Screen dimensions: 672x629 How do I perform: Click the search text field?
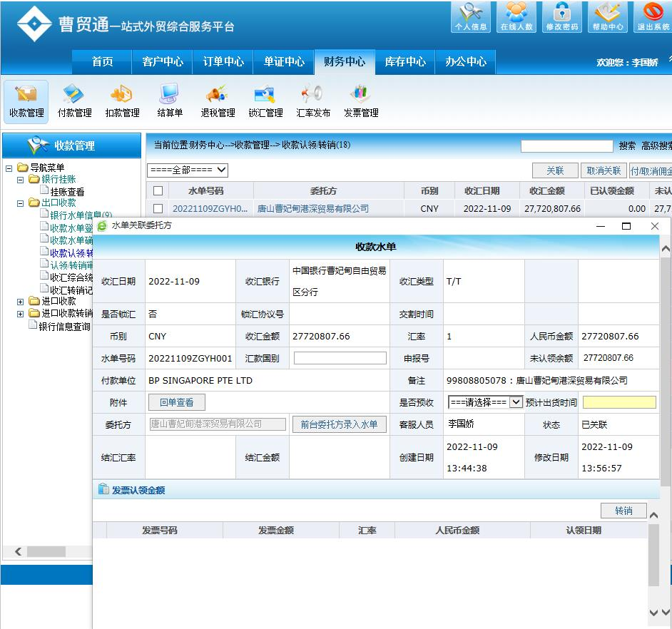[x=566, y=146]
